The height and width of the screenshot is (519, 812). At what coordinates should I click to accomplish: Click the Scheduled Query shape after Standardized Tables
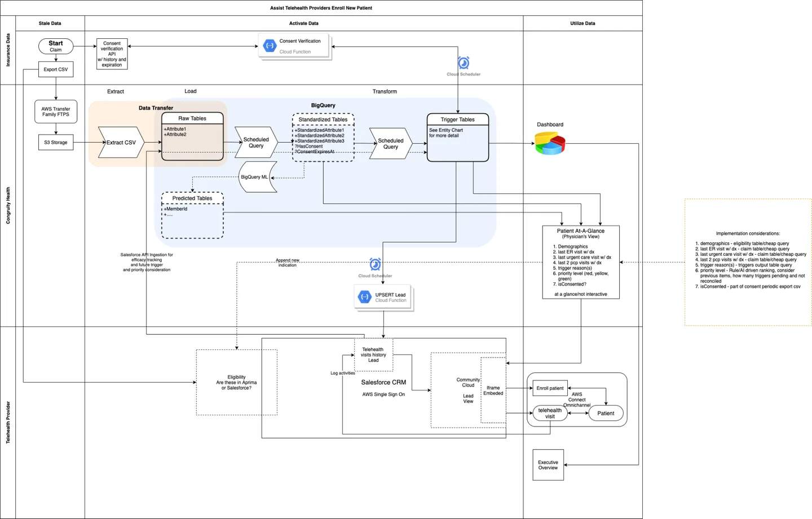(390, 144)
